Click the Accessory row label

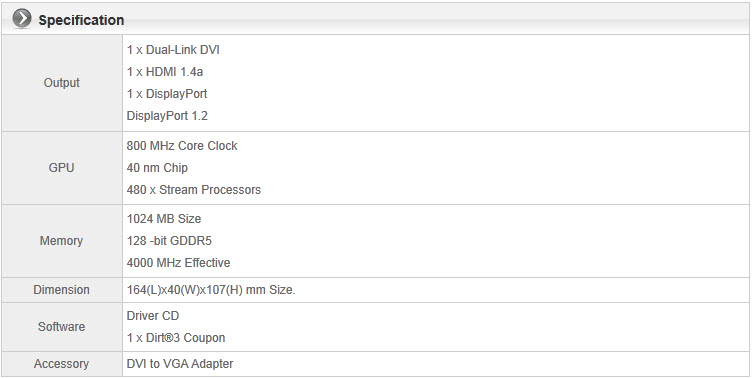coord(61,364)
